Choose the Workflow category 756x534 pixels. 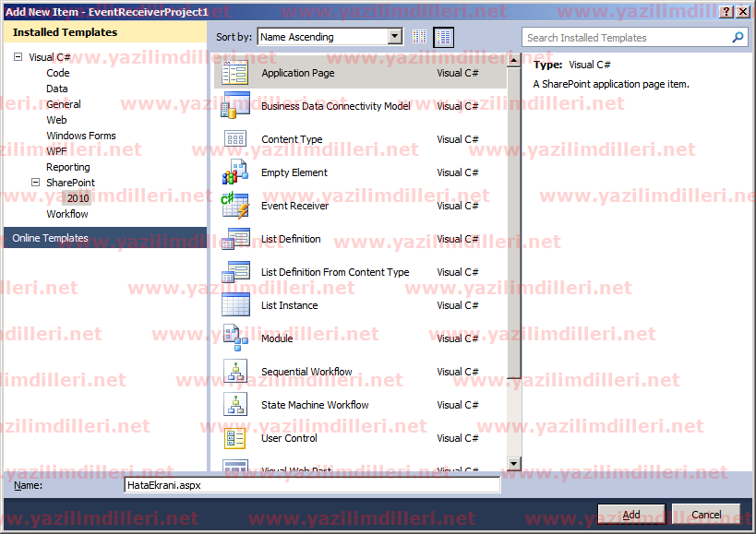67,214
